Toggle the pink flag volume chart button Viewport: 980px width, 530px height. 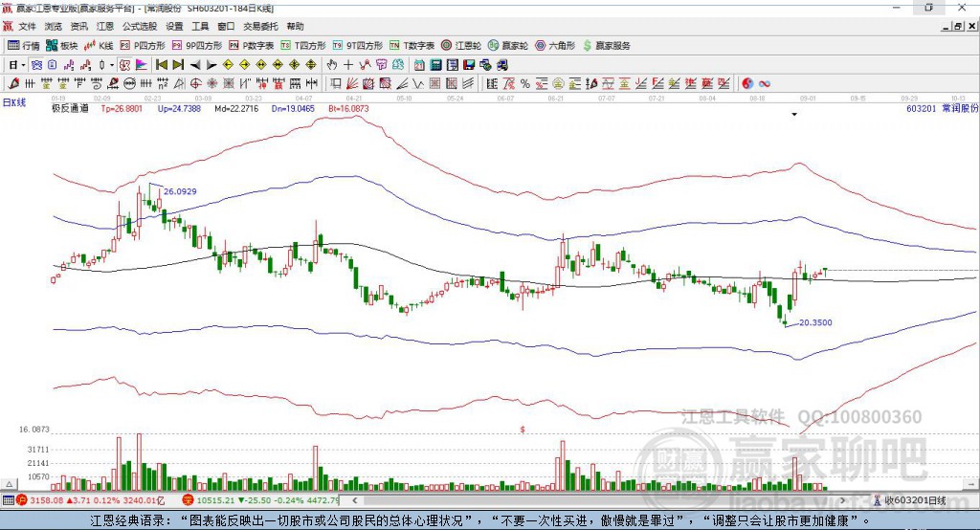click(x=142, y=65)
